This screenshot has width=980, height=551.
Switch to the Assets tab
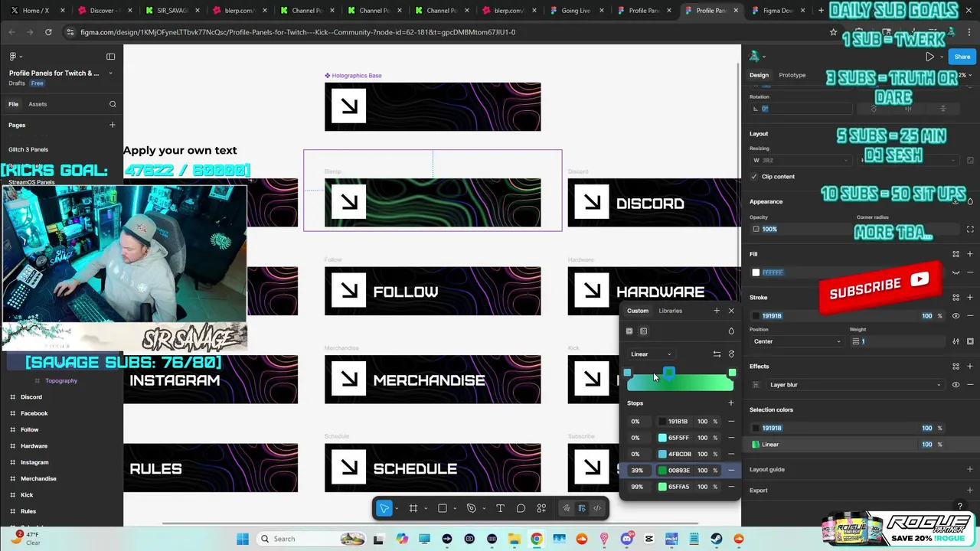38,104
